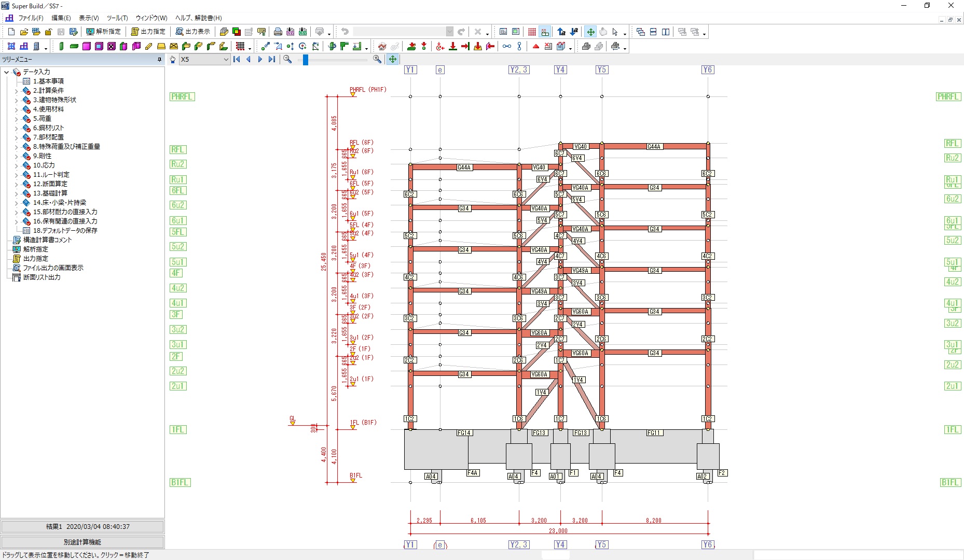Click the green column member tool icon

[62, 47]
